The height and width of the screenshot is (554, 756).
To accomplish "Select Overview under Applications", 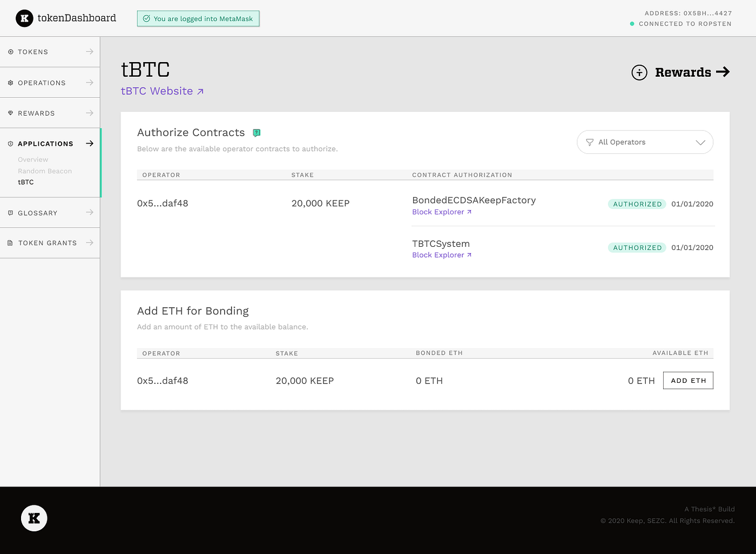I will coord(33,159).
